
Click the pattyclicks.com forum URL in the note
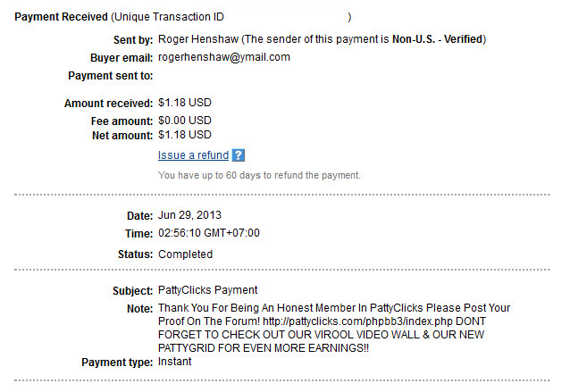[x=357, y=321]
